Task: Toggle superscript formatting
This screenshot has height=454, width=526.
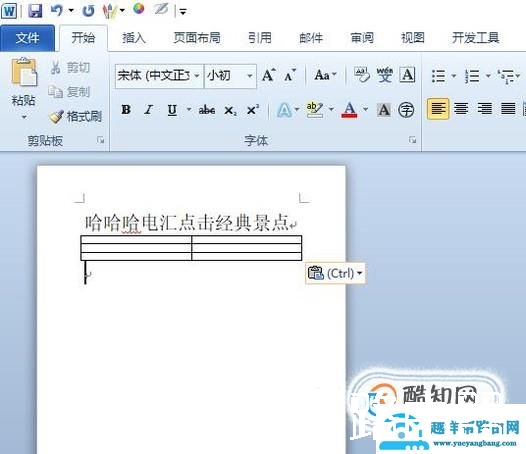Action: pyautogui.click(x=252, y=109)
